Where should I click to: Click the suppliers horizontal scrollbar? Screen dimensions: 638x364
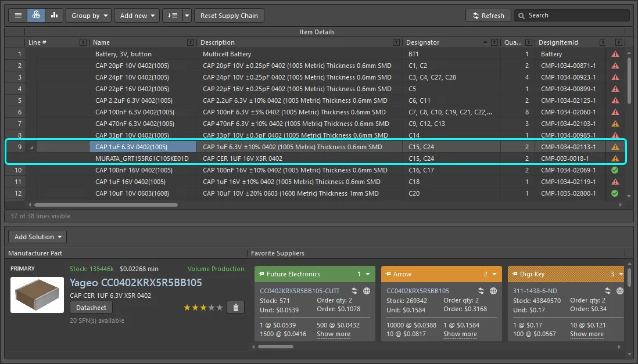click(275, 347)
